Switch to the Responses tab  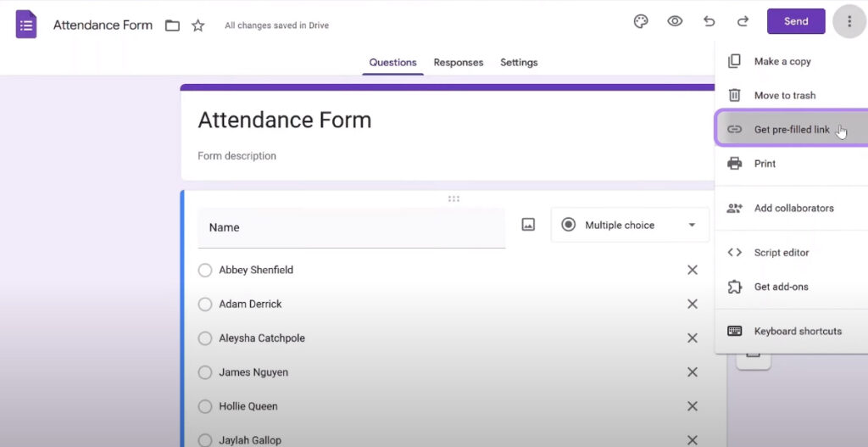point(459,63)
